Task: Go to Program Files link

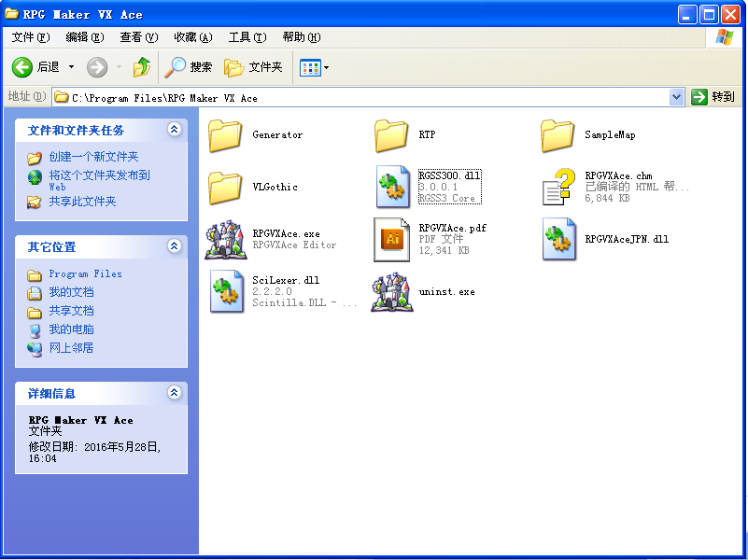Action: point(85,274)
